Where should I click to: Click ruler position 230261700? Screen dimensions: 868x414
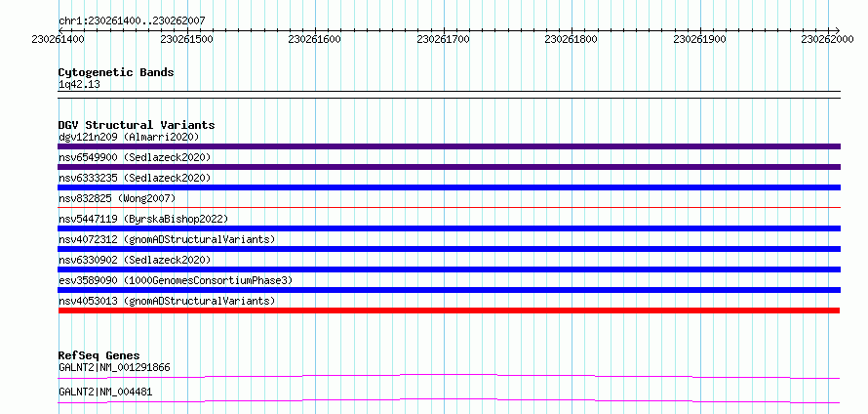(444, 39)
